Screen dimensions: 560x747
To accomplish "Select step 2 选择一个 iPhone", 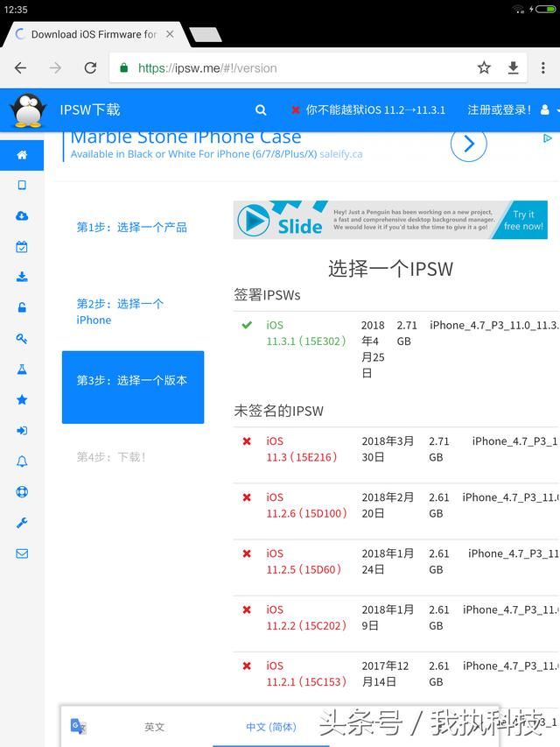I will click(120, 312).
